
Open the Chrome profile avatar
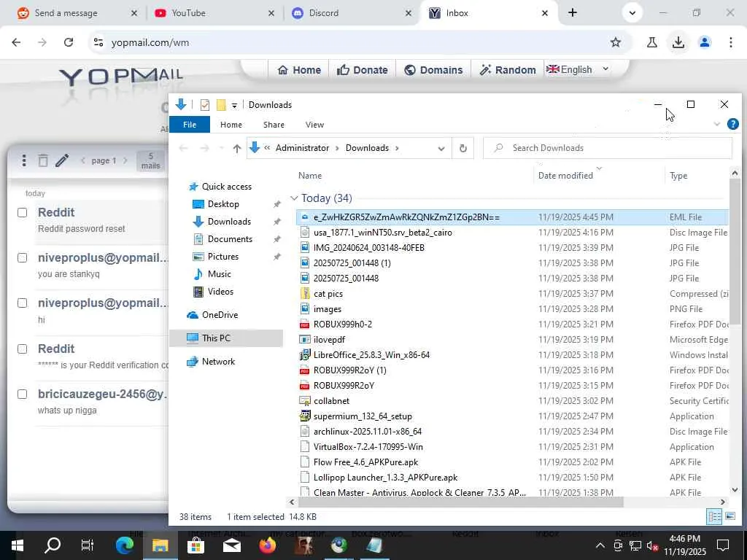coord(705,42)
